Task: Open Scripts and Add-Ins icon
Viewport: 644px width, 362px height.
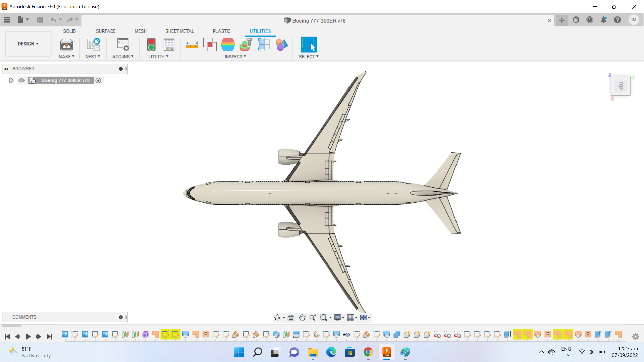Action: (x=123, y=45)
